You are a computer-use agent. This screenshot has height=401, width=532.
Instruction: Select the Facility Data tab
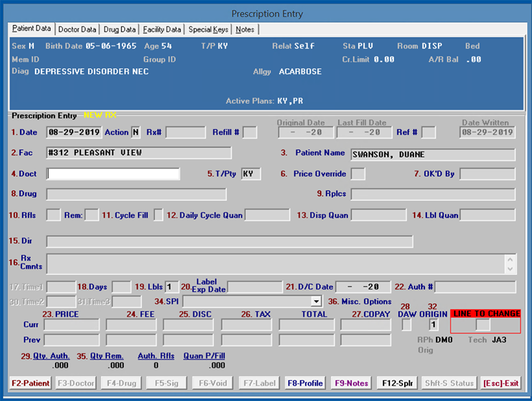coord(162,29)
